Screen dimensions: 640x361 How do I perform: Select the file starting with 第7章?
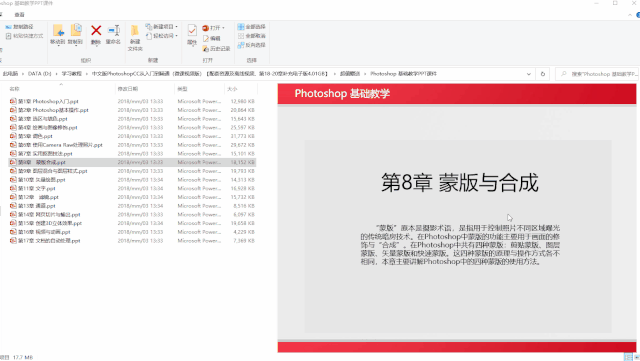45,154
